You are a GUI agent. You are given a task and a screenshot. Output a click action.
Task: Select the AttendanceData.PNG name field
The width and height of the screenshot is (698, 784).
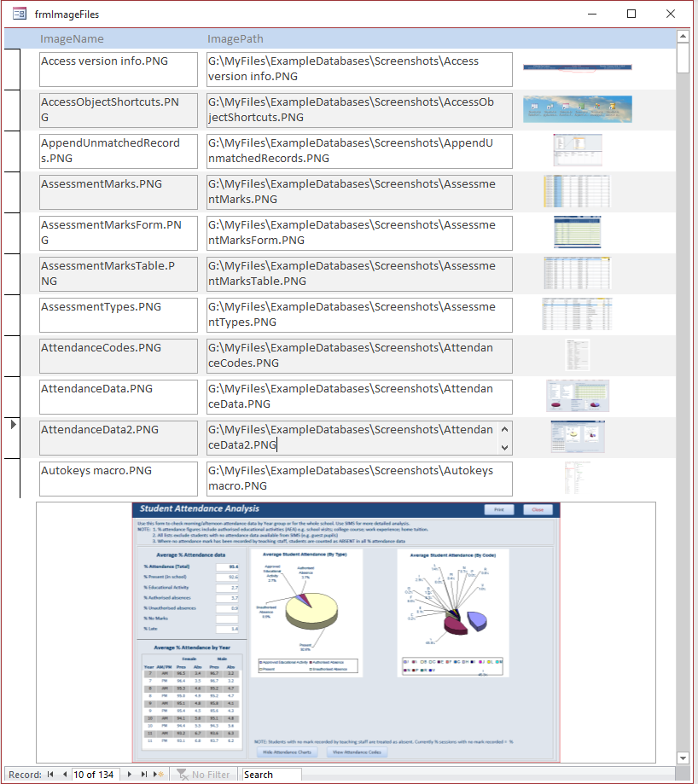tap(119, 398)
